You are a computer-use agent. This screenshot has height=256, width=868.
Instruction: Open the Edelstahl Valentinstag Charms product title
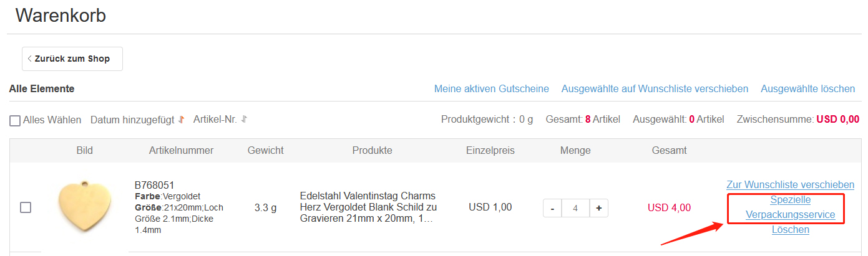tap(368, 207)
